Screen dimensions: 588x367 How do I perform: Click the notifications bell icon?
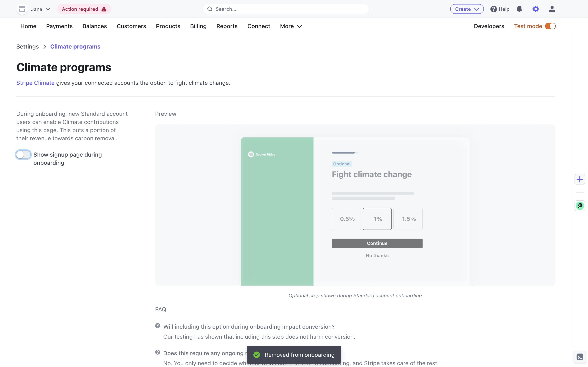pos(519,9)
